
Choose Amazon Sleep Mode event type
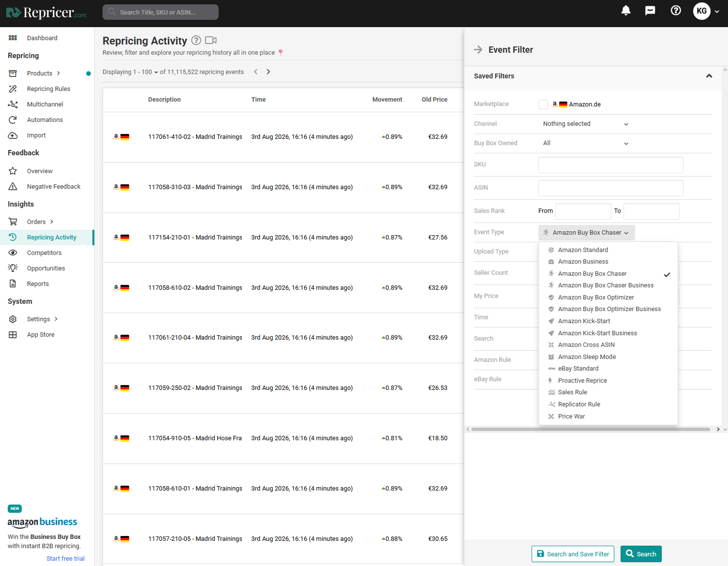tap(608, 357)
